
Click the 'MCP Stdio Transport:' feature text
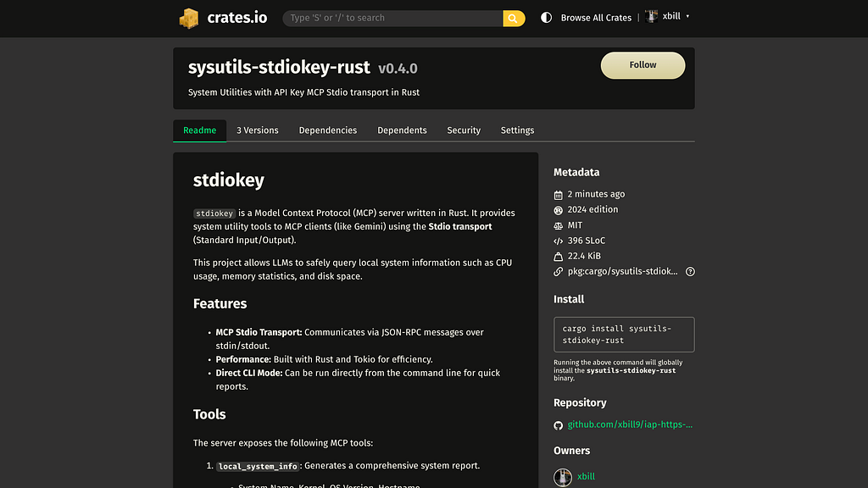[x=259, y=332]
